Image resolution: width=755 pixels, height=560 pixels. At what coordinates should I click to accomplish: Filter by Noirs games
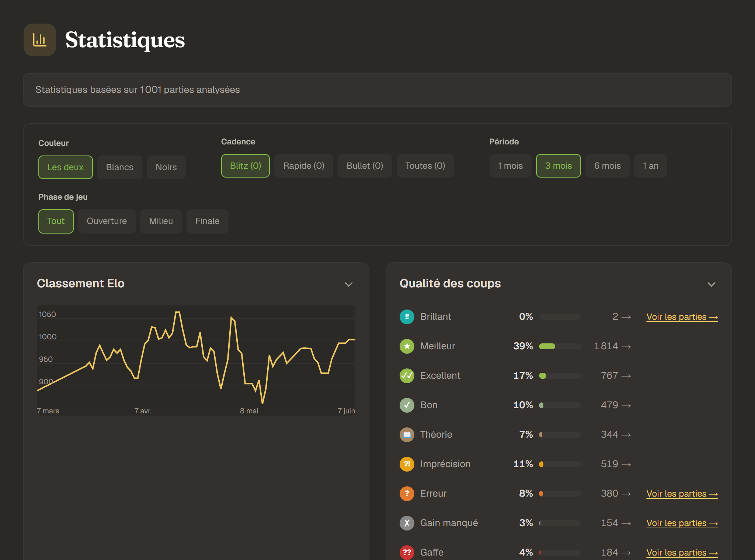(x=166, y=167)
